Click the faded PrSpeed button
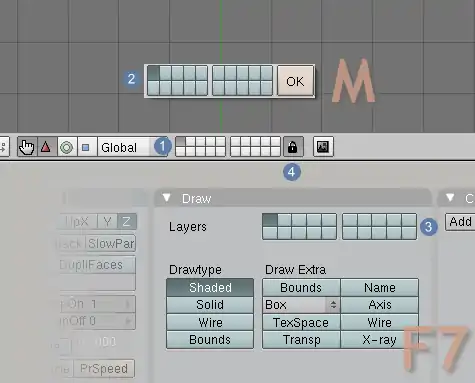Screen dimensions: 475x383 coord(104,368)
